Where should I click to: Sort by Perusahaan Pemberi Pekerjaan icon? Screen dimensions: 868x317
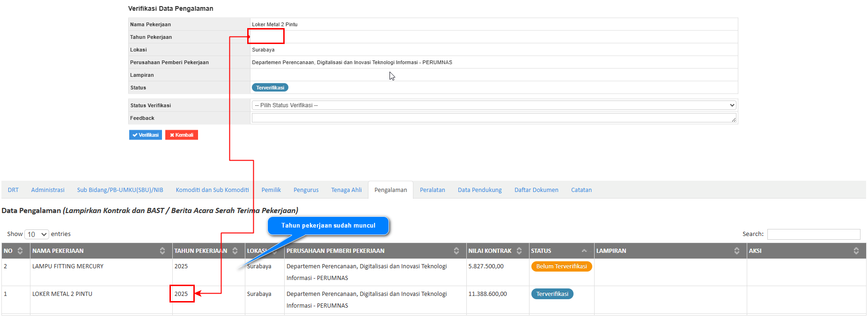456,251
